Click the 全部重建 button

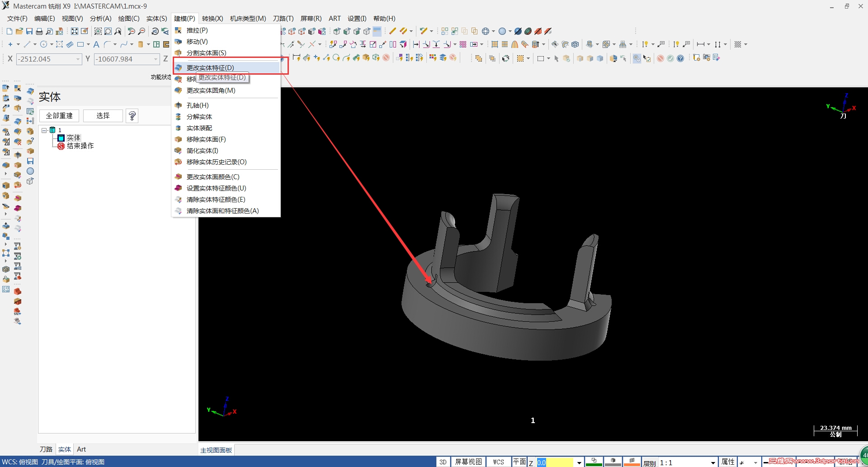pyautogui.click(x=59, y=116)
